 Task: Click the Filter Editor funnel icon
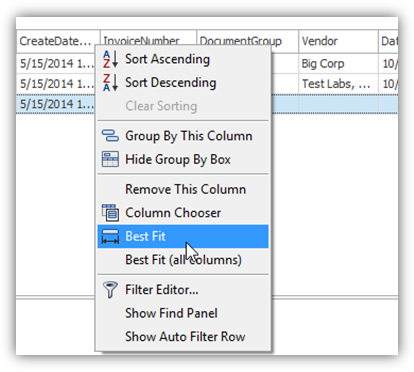click(x=110, y=290)
